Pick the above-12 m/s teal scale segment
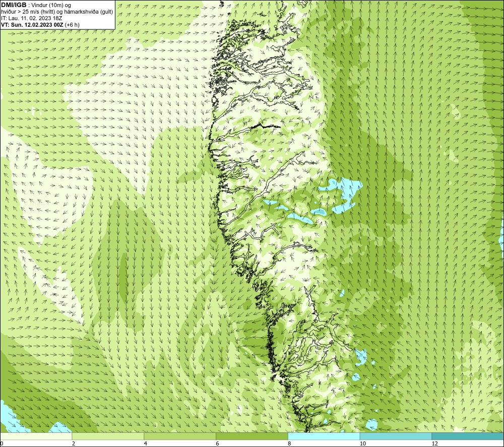This screenshot has width=504, height=447. 468,436
